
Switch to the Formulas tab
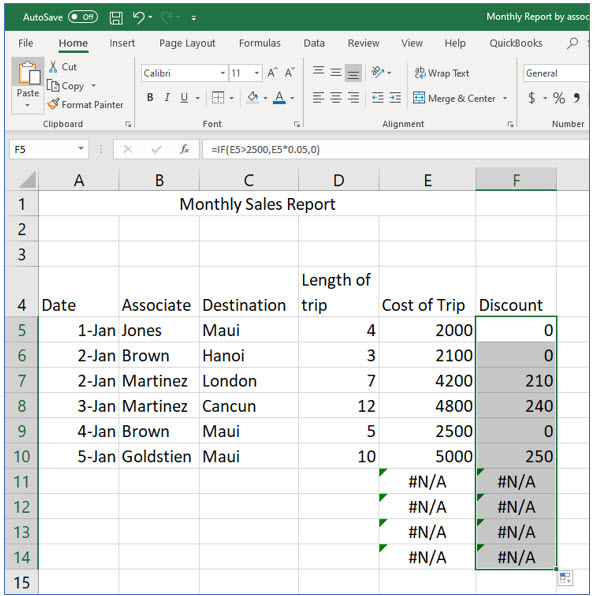[x=260, y=43]
